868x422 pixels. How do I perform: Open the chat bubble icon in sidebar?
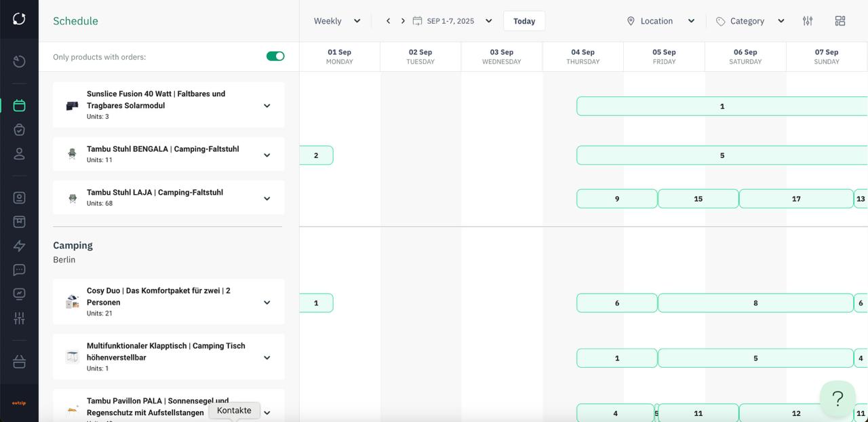click(19, 269)
